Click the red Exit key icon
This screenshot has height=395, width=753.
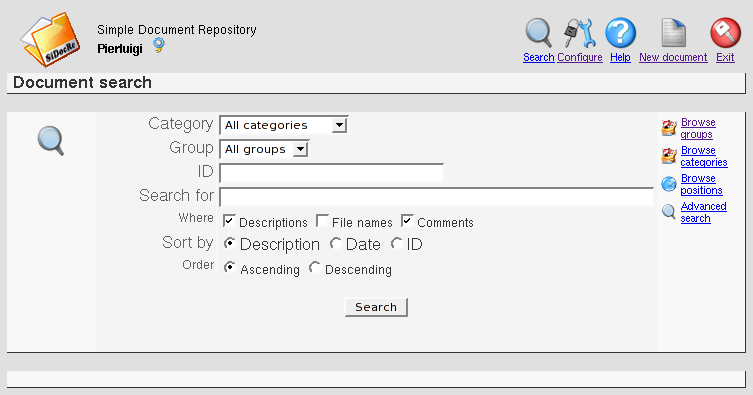(725, 33)
